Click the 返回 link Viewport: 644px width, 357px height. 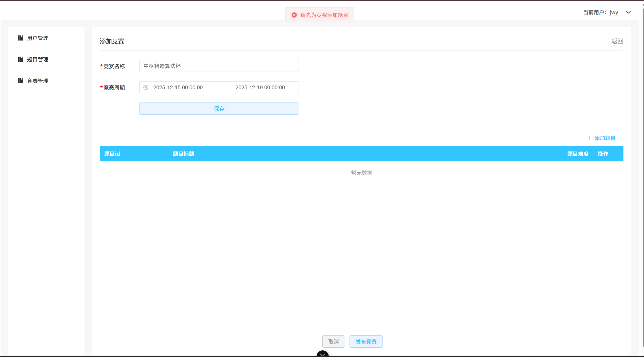click(617, 41)
